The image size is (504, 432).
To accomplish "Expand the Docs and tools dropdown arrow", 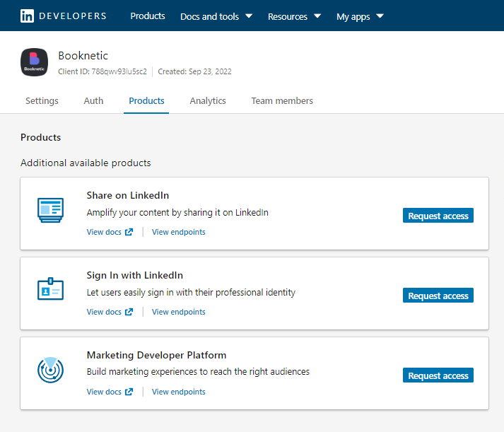I will 249,16.
